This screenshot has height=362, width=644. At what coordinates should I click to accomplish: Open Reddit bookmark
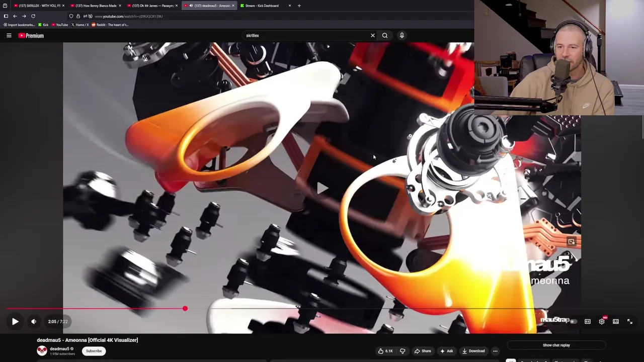pyautogui.click(x=110, y=25)
